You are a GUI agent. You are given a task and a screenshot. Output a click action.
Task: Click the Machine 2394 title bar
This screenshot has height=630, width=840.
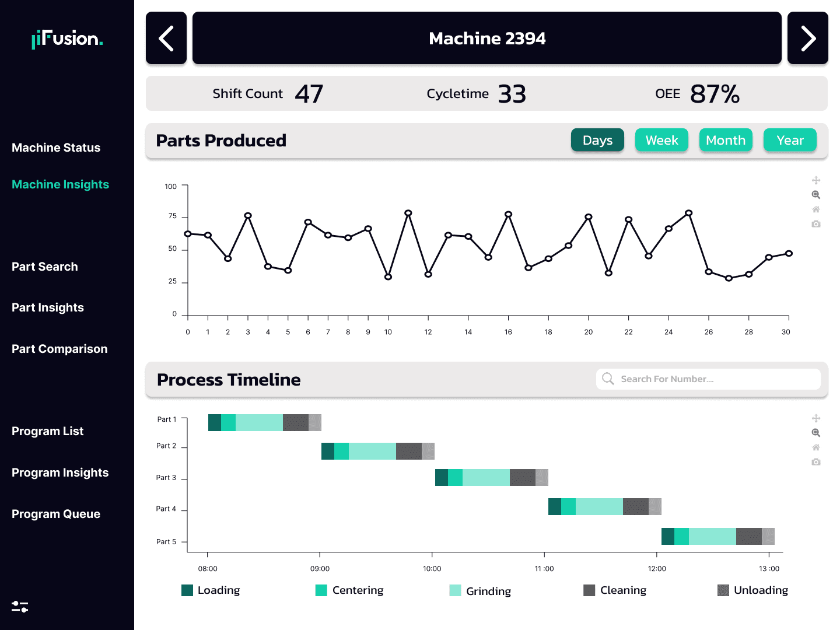pos(487,38)
